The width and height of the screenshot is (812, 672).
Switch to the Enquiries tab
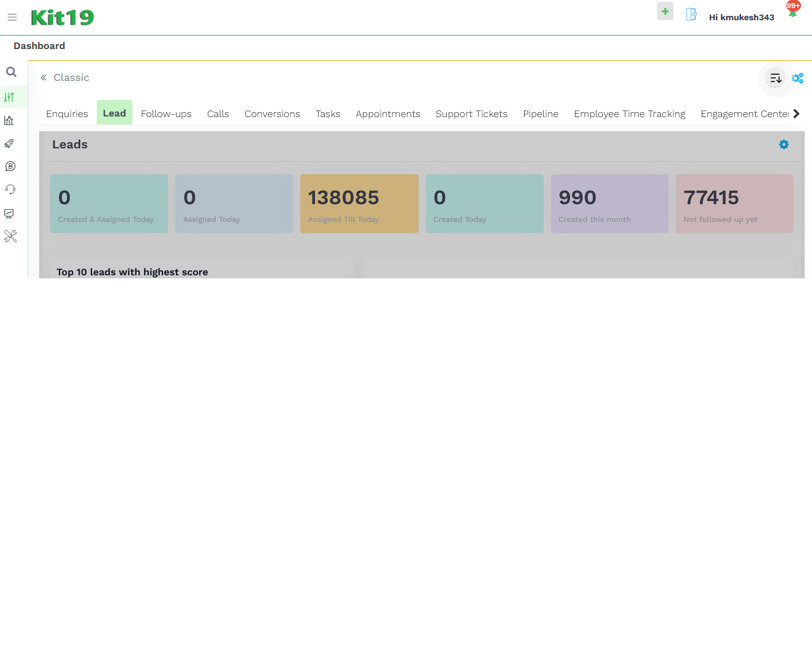[67, 113]
